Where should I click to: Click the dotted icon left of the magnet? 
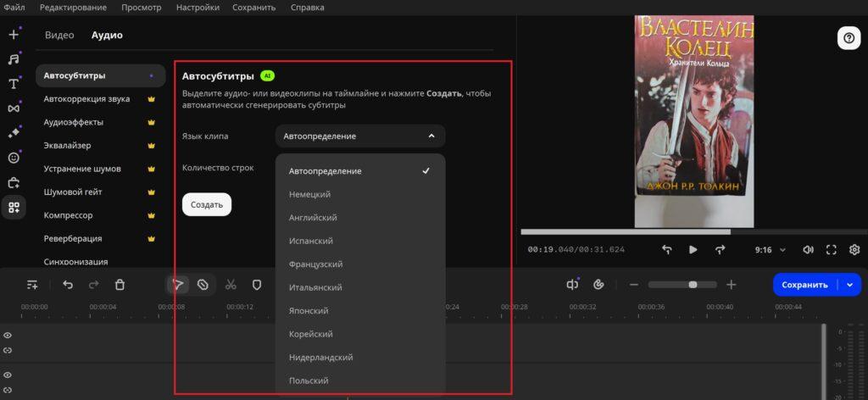coord(572,285)
